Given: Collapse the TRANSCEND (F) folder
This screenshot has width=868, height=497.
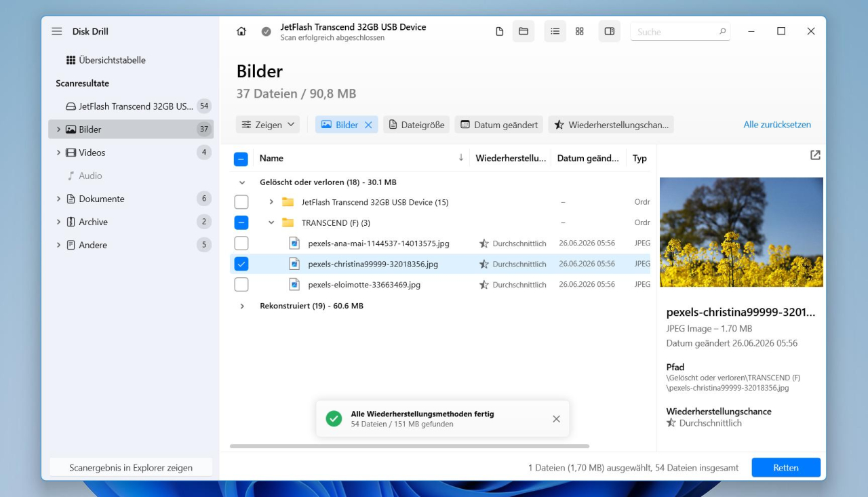Looking at the screenshot, I should pos(271,222).
